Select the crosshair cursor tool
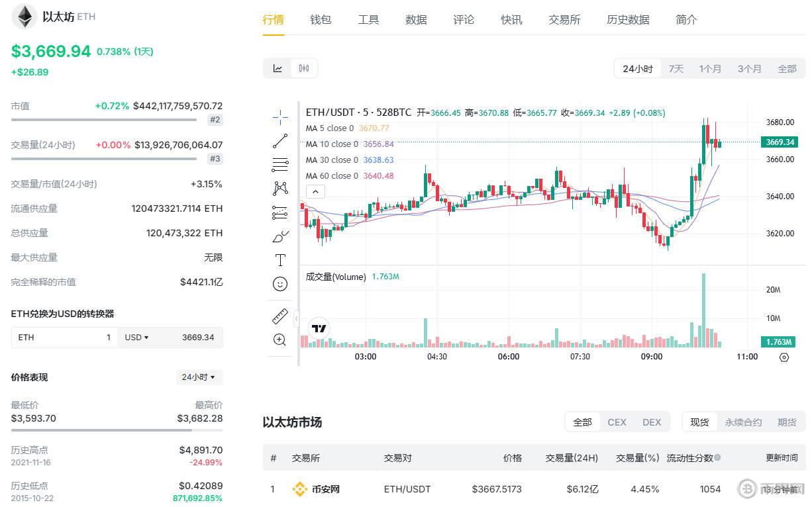 280,118
